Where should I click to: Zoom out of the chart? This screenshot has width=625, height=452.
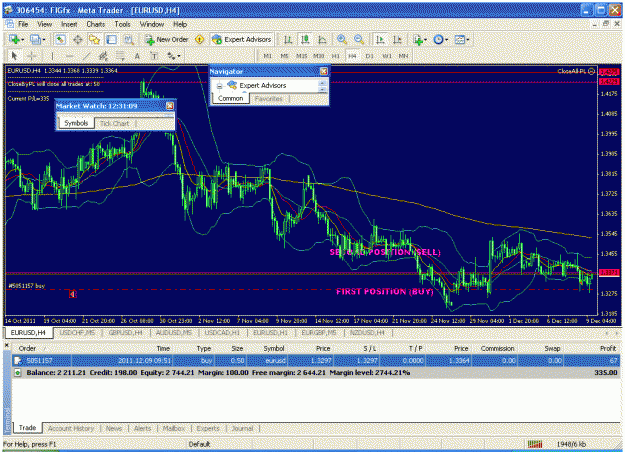359,39
